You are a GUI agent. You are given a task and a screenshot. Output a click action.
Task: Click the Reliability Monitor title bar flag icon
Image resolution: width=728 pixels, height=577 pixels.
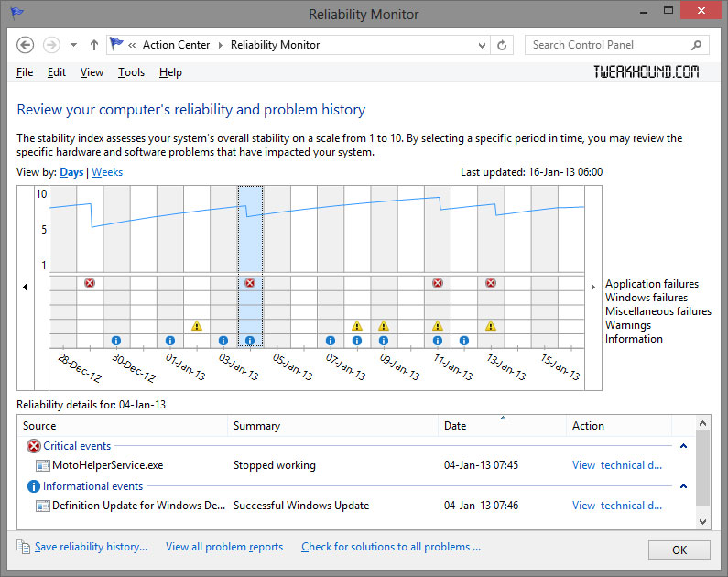click(17, 13)
